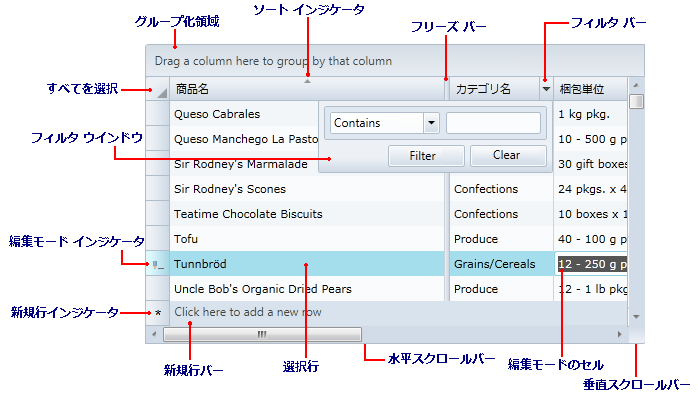698x397 pixels.
Task: Click the row header of Tofu row
Action: pyautogui.click(x=158, y=239)
